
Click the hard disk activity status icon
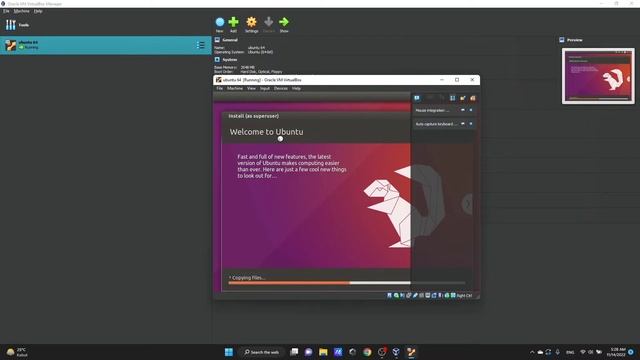pyautogui.click(x=389, y=295)
